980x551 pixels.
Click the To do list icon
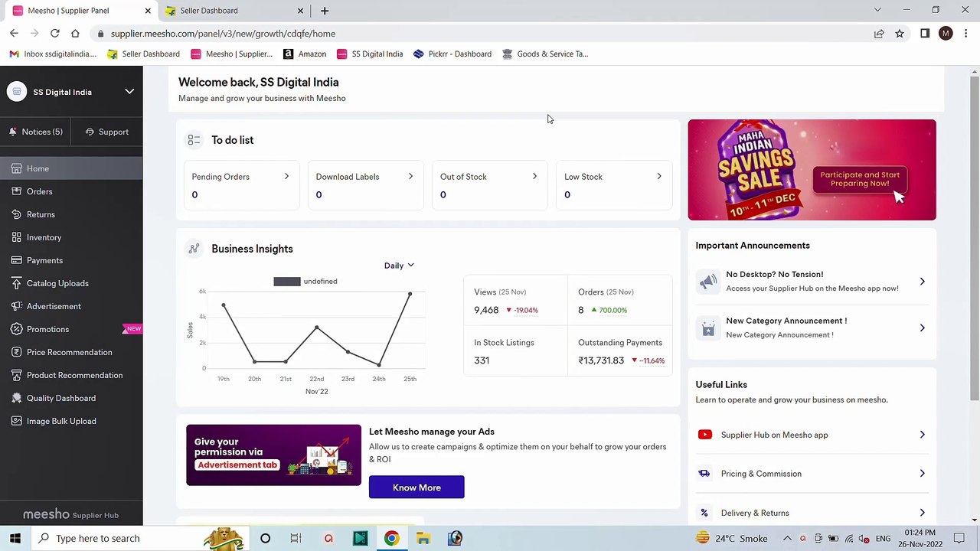click(194, 140)
